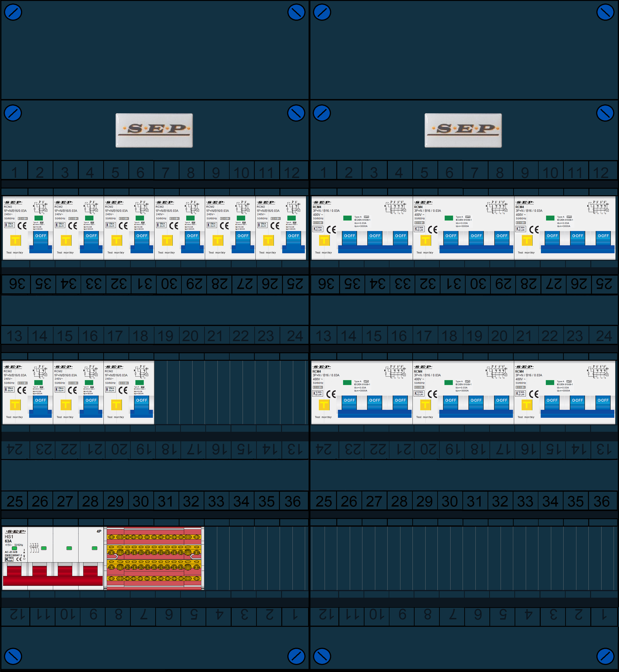Flip O-OFF switch under slot 7, right panel
Image resolution: width=619 pixels, height=672 pixels.
point(476,238)
